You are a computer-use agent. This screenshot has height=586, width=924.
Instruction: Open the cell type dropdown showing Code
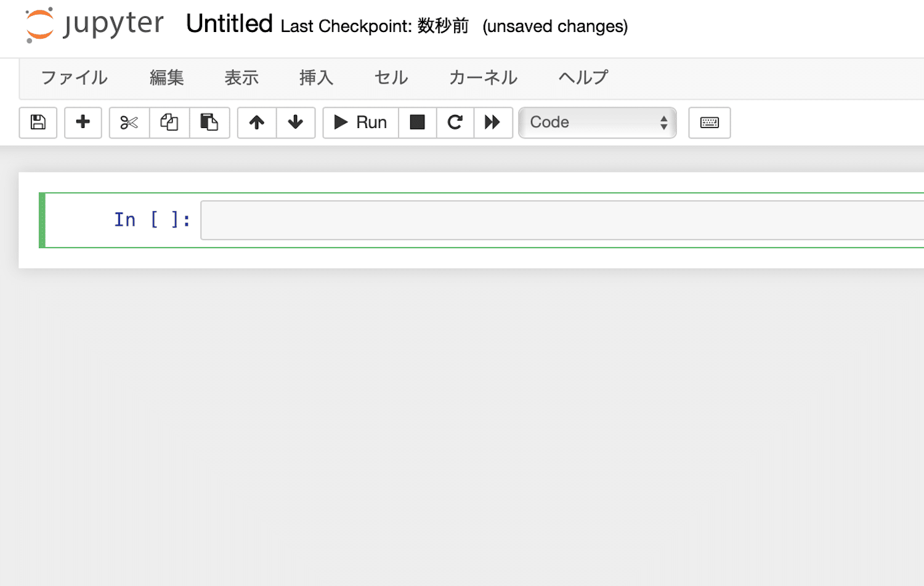[598, 122]
